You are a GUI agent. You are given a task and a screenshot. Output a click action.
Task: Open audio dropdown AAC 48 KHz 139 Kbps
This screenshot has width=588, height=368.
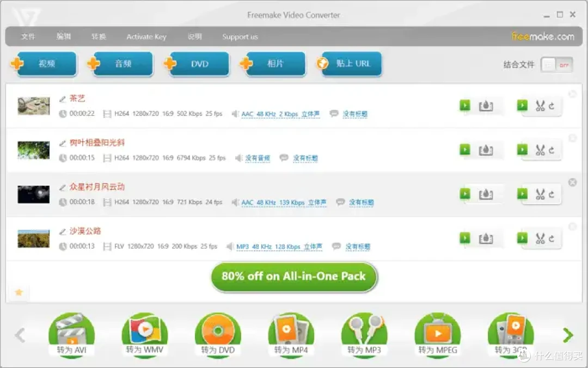click(x=284, y=203)
